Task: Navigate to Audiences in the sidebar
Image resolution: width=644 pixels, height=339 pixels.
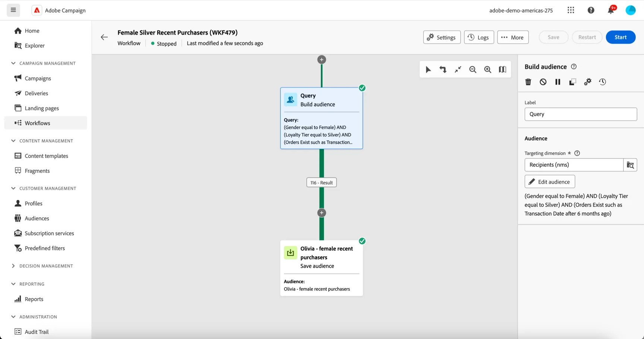Action: point(45,219)
